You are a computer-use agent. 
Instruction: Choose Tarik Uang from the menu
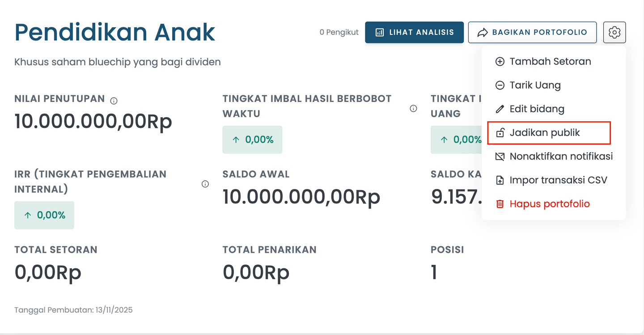(x=535, y=85)
